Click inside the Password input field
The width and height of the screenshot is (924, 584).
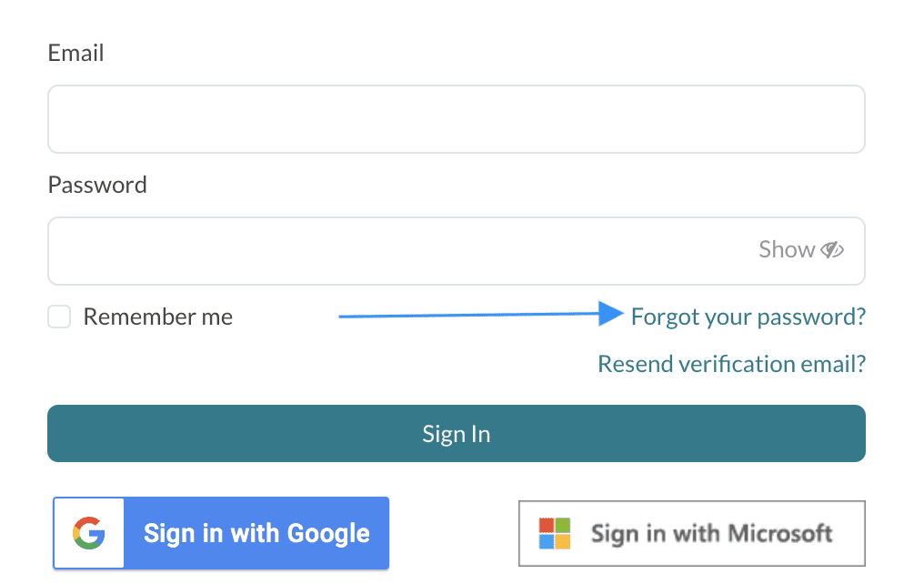364,250
